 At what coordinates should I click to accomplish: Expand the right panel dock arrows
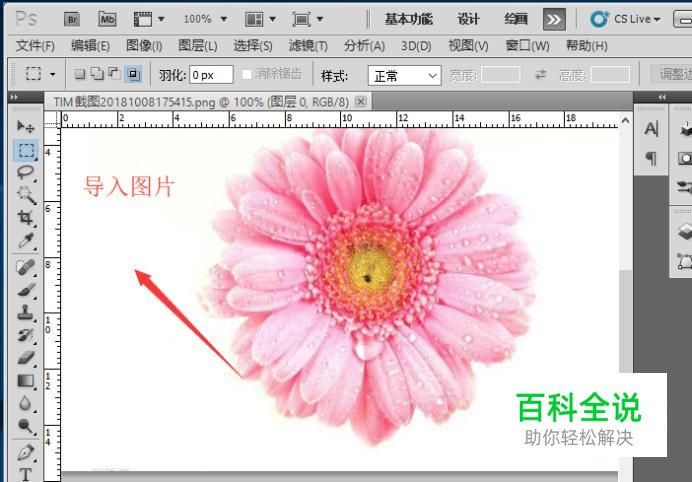(x=662, y=97)
